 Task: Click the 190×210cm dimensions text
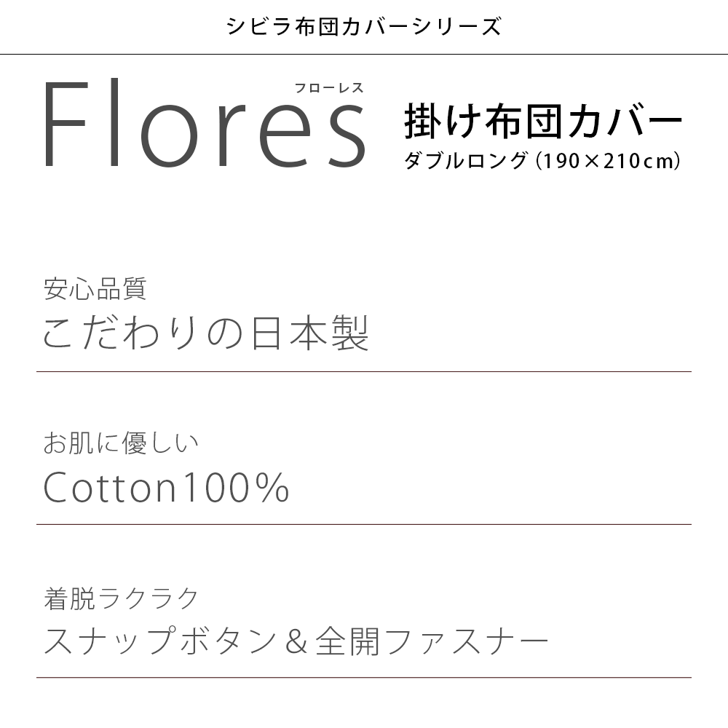click(x=608, y=161)
